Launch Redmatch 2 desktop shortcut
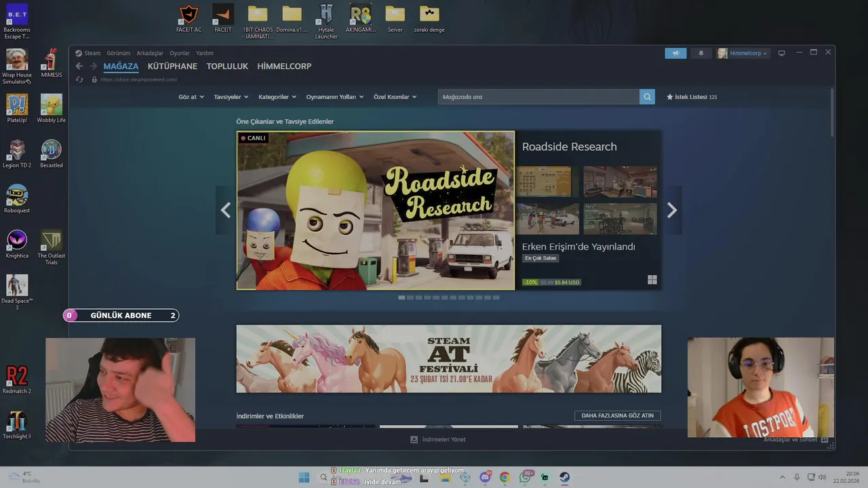 (17, 380)
